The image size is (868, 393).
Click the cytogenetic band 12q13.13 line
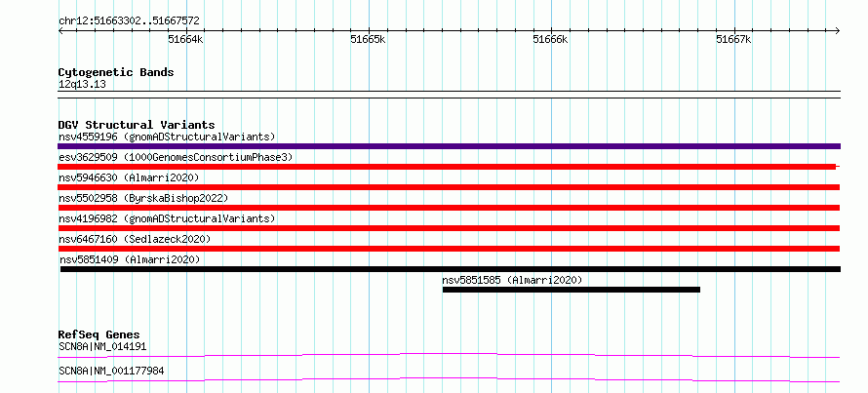449,95
